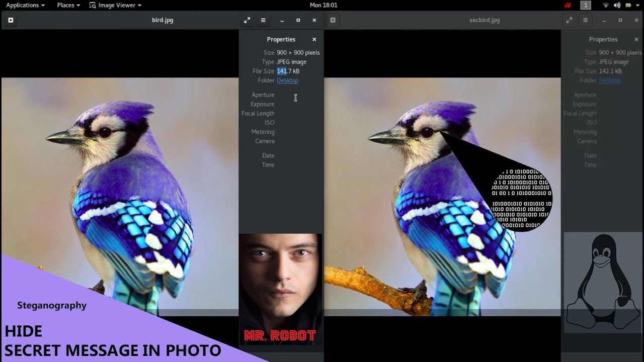Expand the system menu arrow in top bar
644x362 pixels.
[x=637, y=5]
